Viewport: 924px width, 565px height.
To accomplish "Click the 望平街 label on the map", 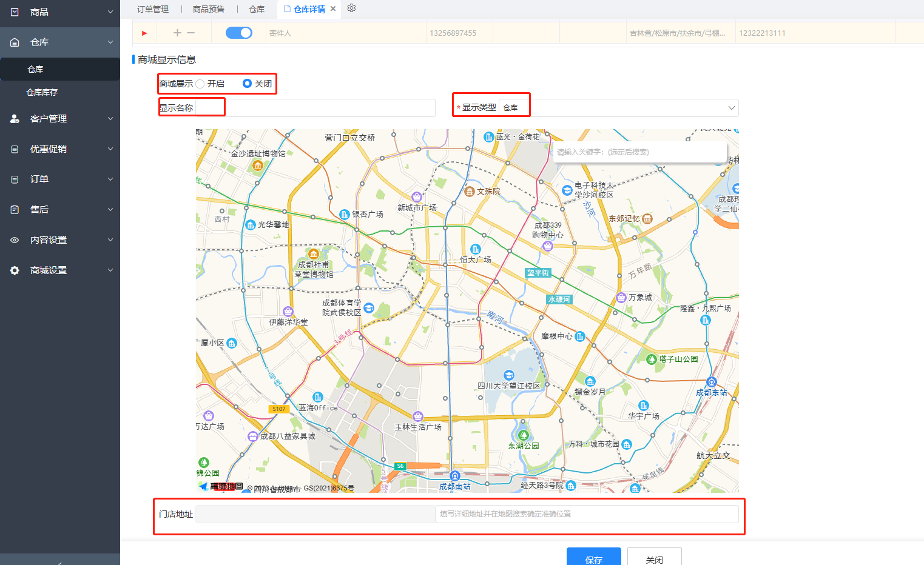I will pos(538,273).
